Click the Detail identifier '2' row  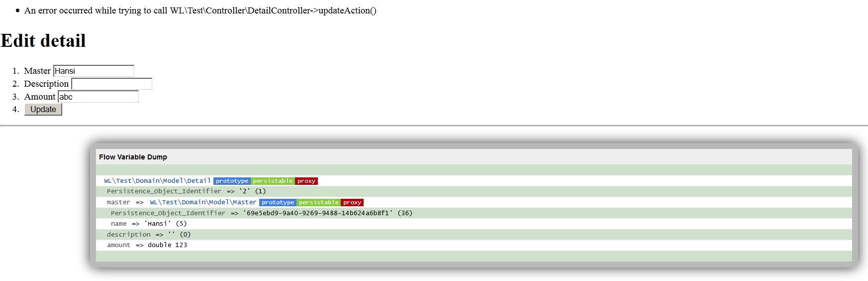point(186,191)
